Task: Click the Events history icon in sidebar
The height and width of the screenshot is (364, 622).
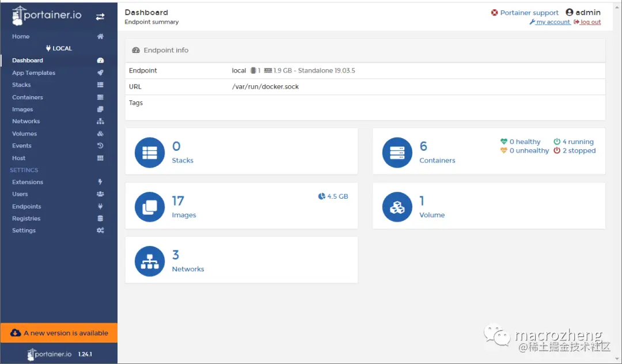Action: coord(100,146)
